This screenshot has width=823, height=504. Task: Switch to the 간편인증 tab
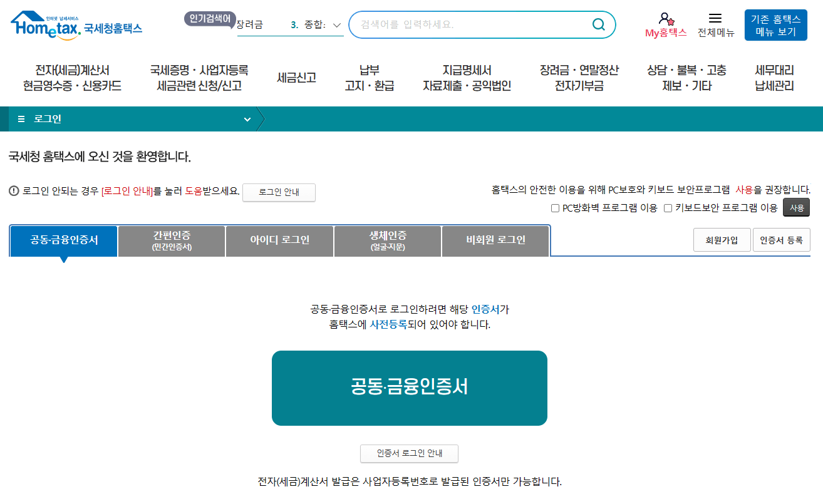[x=170, y=240]
